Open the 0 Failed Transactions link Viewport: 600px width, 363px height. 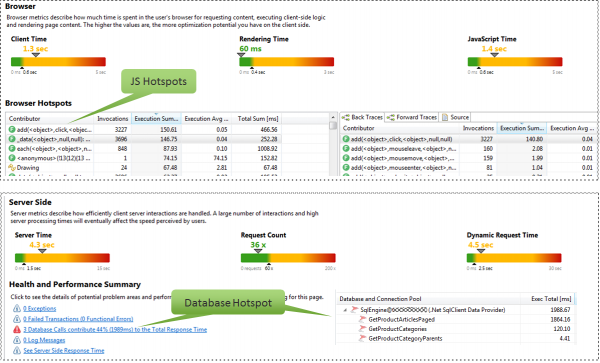[78, 319]
